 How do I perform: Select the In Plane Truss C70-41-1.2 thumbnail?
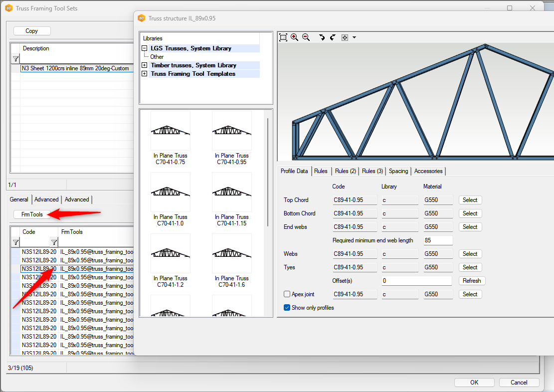point(170,254)
